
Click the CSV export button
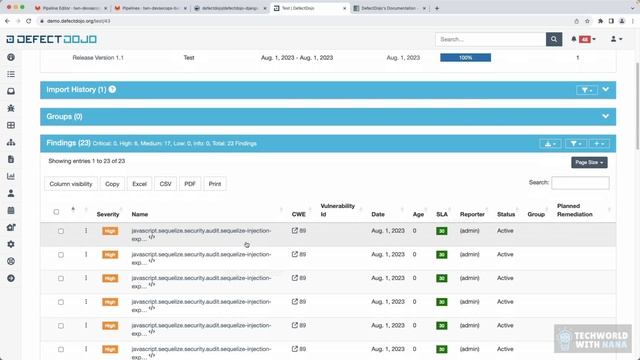coord(165,184)
